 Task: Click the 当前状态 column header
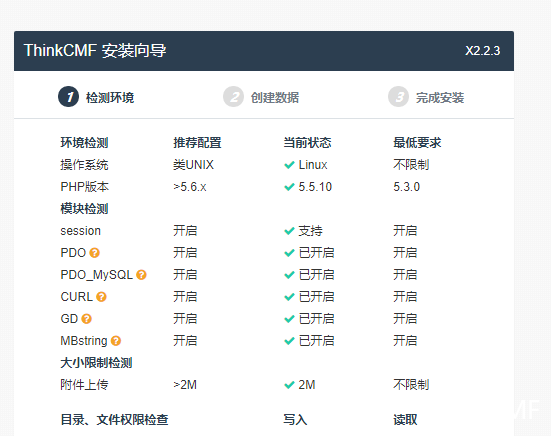point(307,143)
